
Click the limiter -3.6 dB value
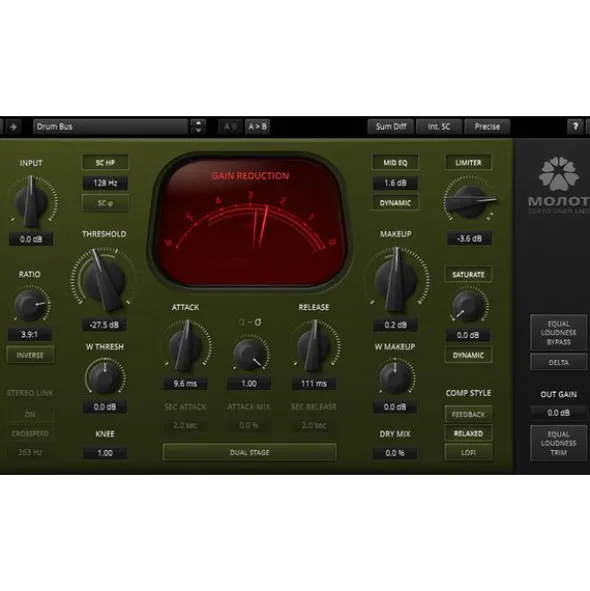click(469, 239)
